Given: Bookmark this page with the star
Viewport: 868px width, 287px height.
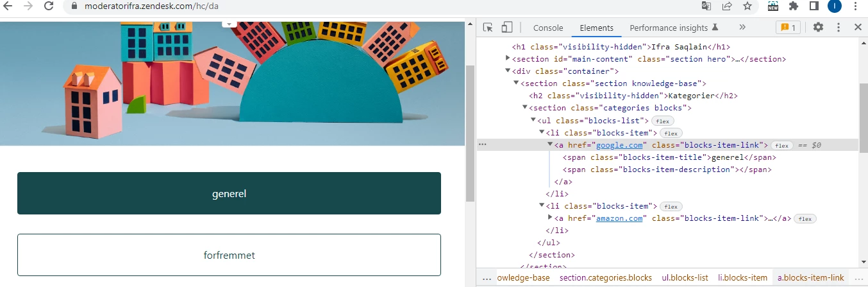Looking at the screenshot, I should (x=747, y=6).
